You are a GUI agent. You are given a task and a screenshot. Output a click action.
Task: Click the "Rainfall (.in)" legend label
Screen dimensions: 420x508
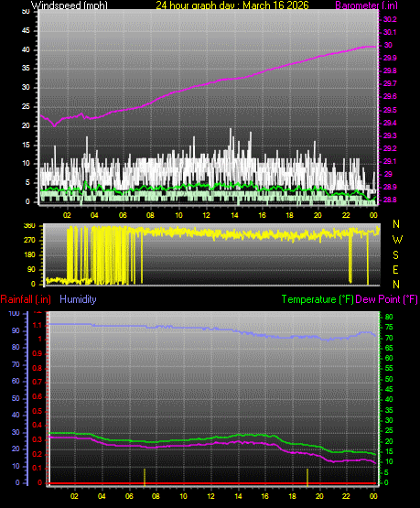[26, 299]
